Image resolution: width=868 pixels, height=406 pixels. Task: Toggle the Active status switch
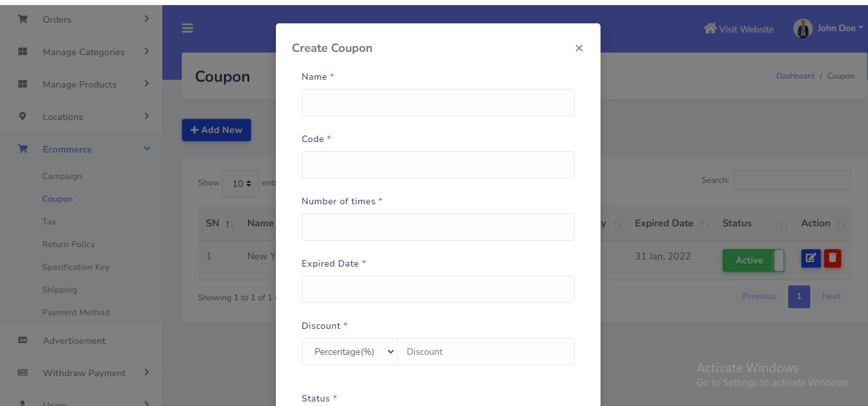pos(753,260)
